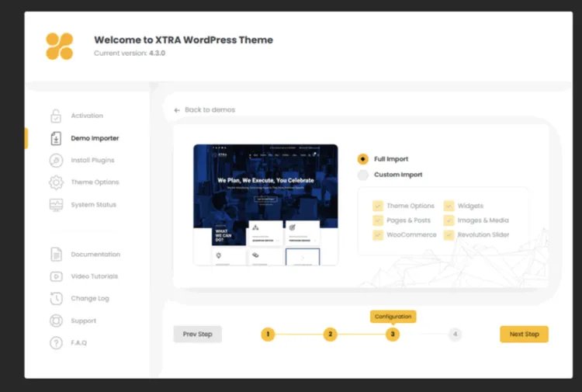Go to Install Plugins
Image resolution: width=582 pixels, height=392 pixels.
92,161
